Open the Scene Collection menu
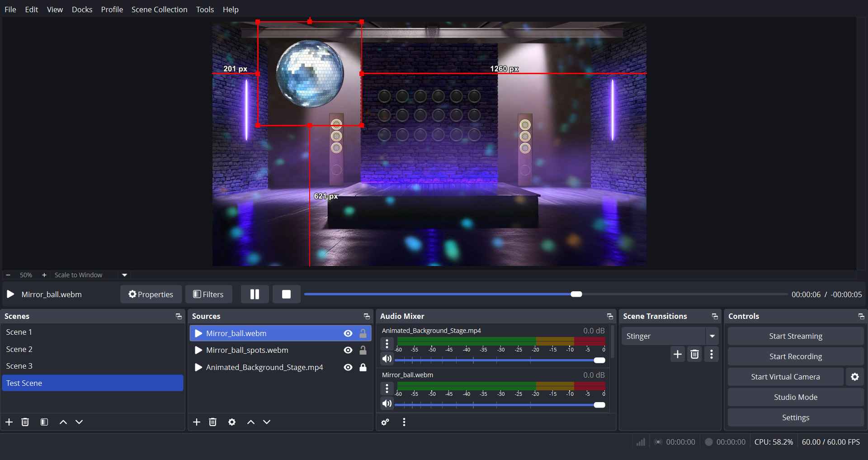Viewport: 868px width, 460px height. (x=159, y=9)
